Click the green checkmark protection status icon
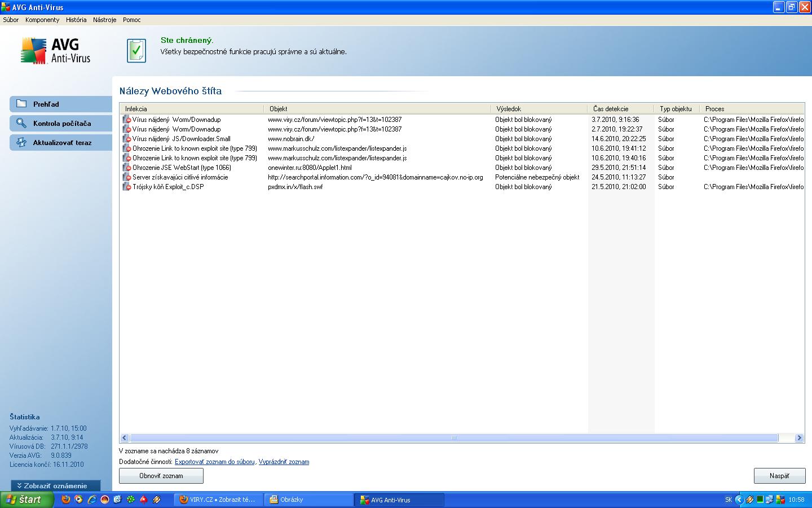Screen dimensions: 812x508 136,51
